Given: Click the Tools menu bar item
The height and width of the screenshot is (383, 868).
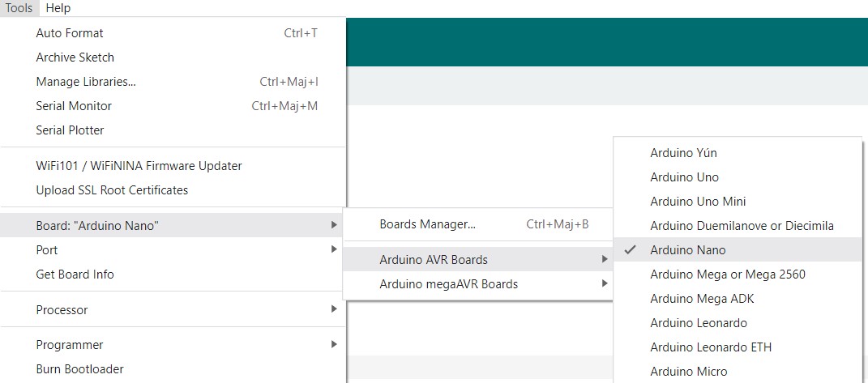Looking at the screenshot, I should 19,8.
